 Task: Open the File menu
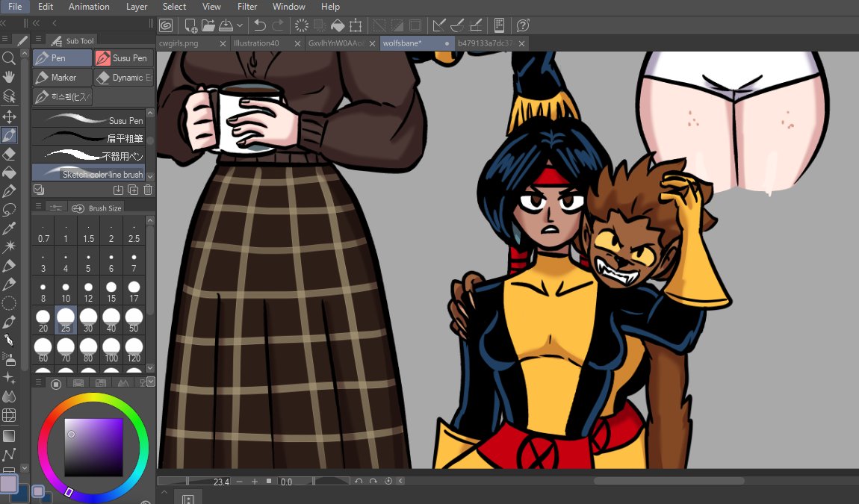(15, 7)
